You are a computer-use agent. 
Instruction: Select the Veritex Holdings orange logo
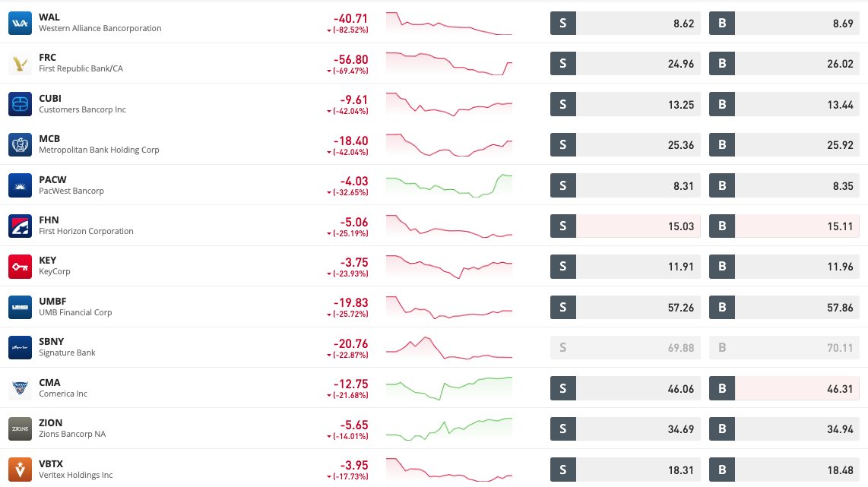coord(20,470)
